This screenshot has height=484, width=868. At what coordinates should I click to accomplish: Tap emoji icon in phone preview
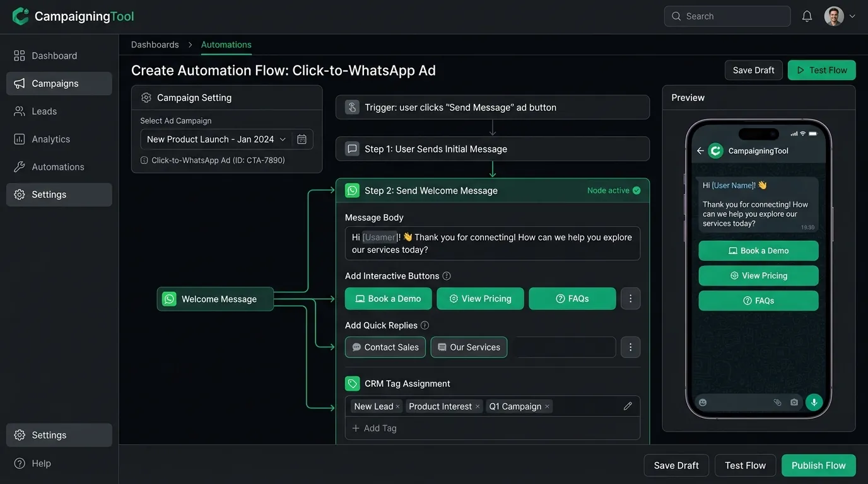pos(703,402)
